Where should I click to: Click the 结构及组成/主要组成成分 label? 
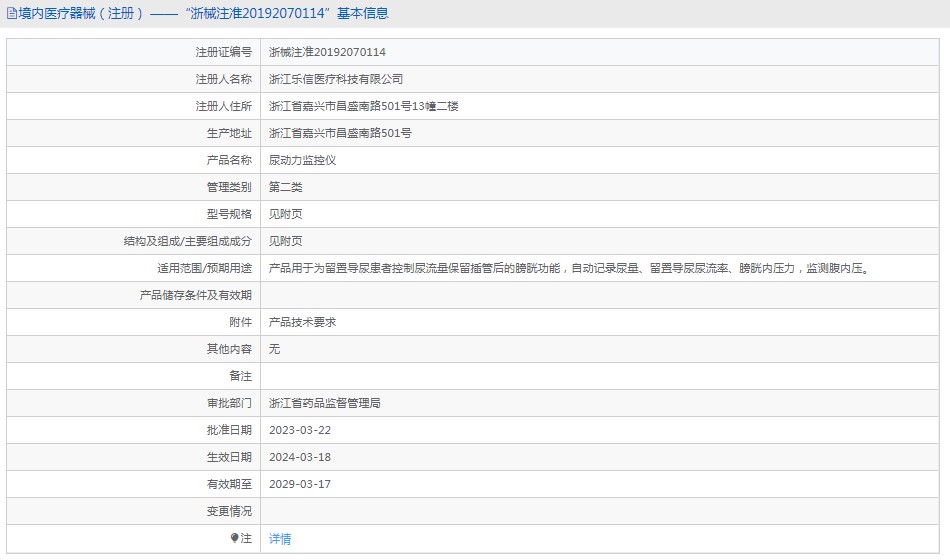click(188, 241)
